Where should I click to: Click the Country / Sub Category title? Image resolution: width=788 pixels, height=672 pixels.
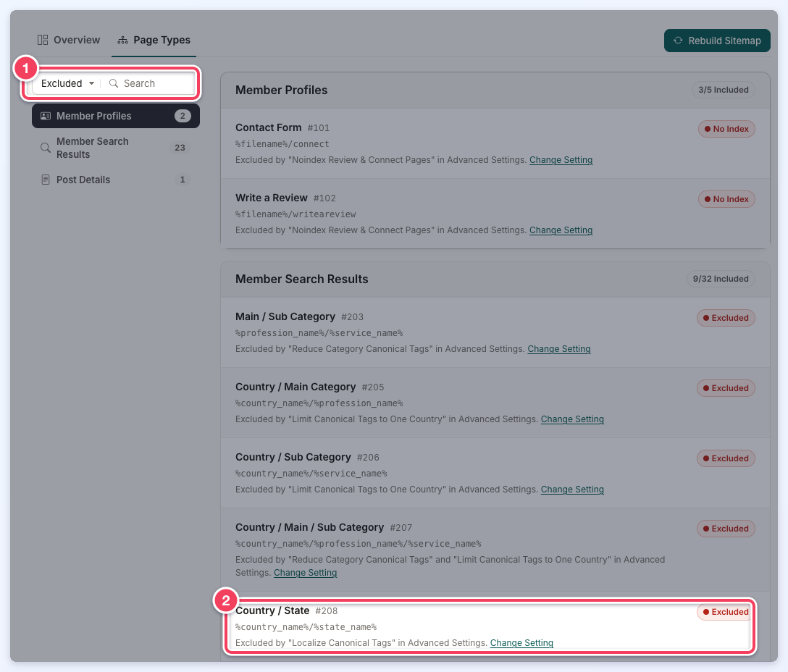click(293, 458)
